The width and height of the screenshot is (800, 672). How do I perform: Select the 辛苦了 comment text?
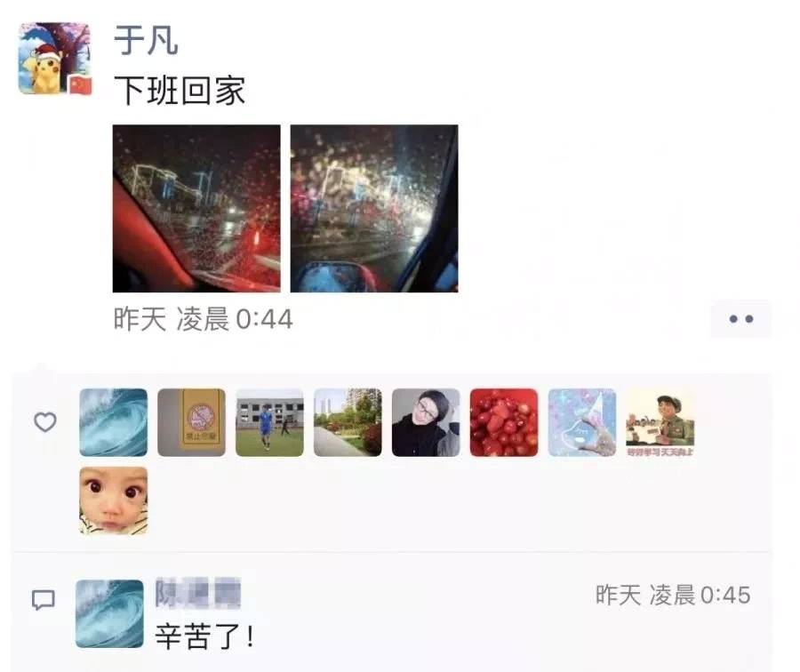204,636
